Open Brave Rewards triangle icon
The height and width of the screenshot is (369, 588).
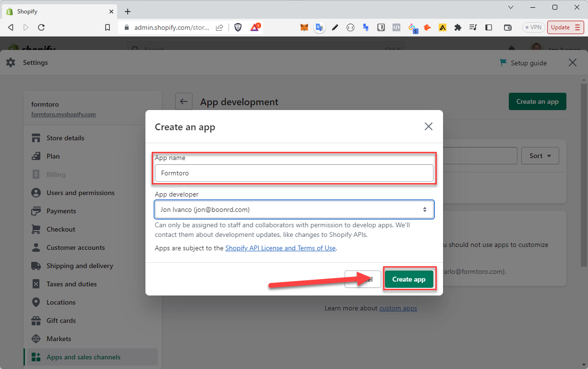tap(254, 27)
